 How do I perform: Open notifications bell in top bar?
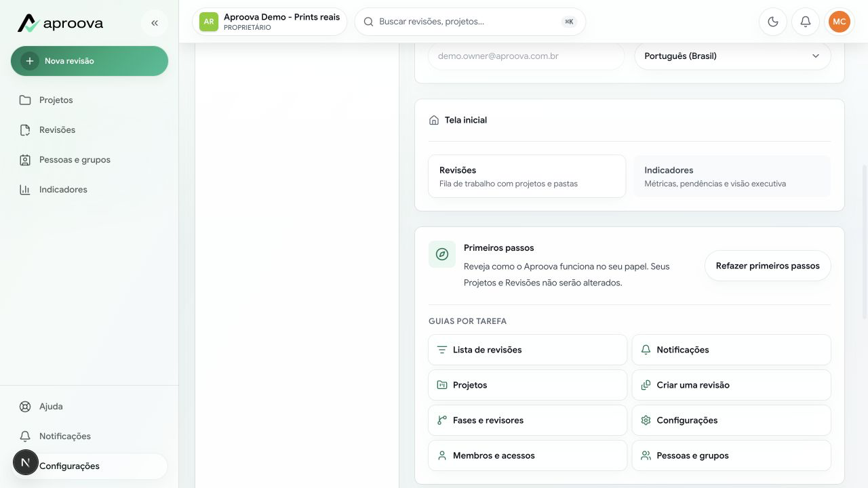(806, 22)
